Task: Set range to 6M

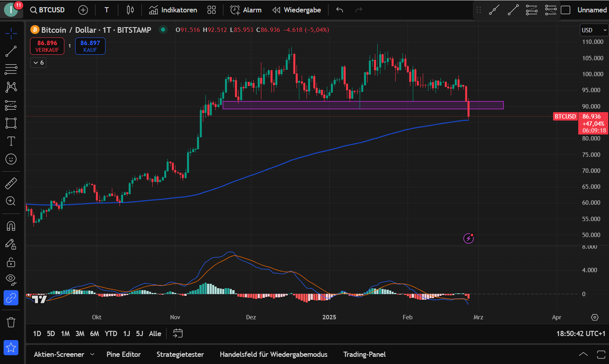Action: [94, 334]
